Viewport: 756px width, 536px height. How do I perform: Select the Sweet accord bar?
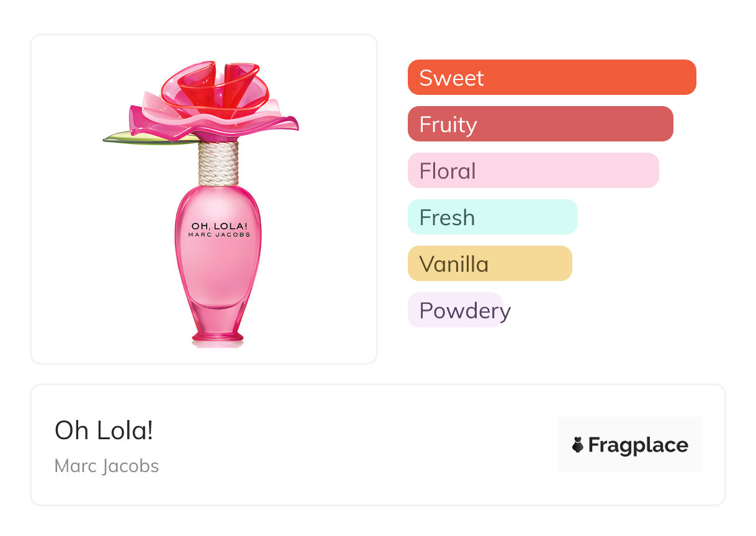[551, 78]
